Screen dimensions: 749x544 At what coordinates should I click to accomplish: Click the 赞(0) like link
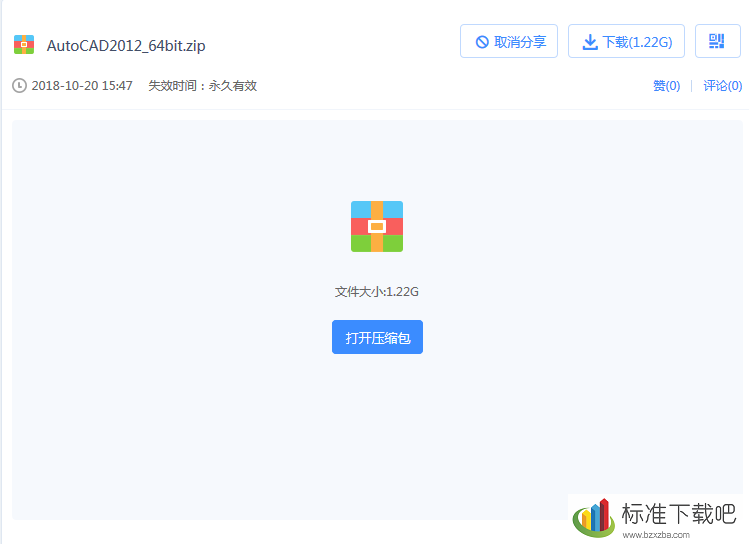[x=666, y=85]
